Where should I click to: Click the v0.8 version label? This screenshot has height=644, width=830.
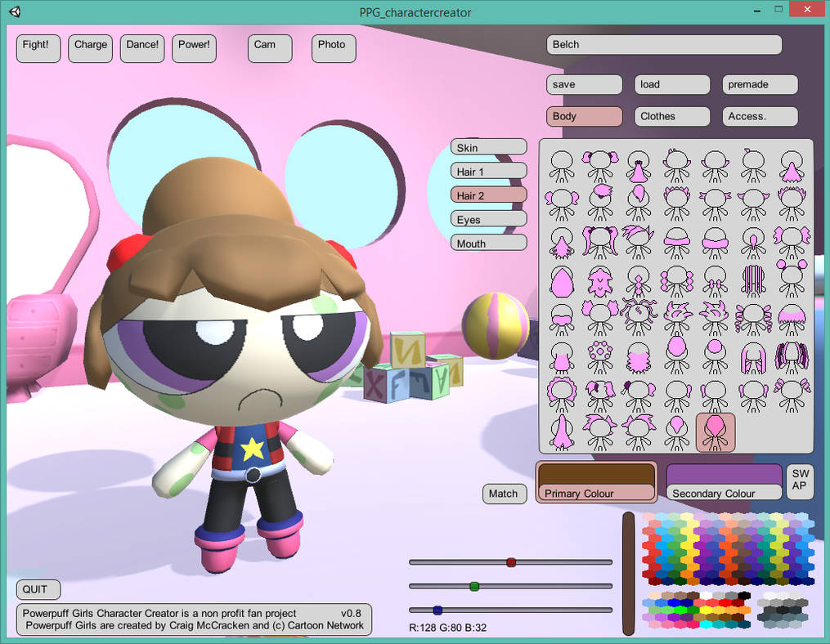click(x=351, y=613)
